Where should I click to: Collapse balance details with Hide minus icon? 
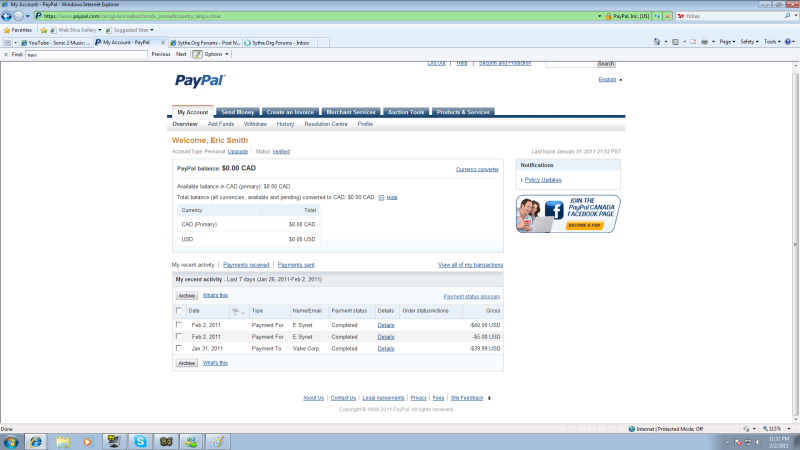(x=381, y=197)
